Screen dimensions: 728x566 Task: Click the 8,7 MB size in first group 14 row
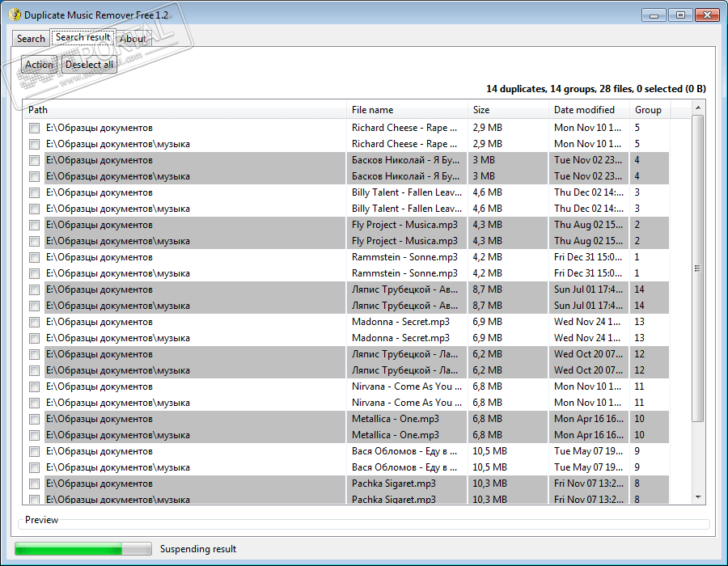[x=488, y=289]
